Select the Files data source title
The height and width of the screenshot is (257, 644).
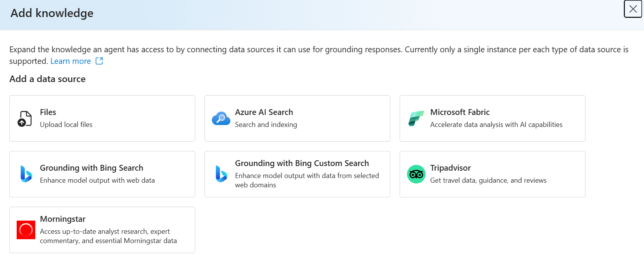(x=48, y=112)
